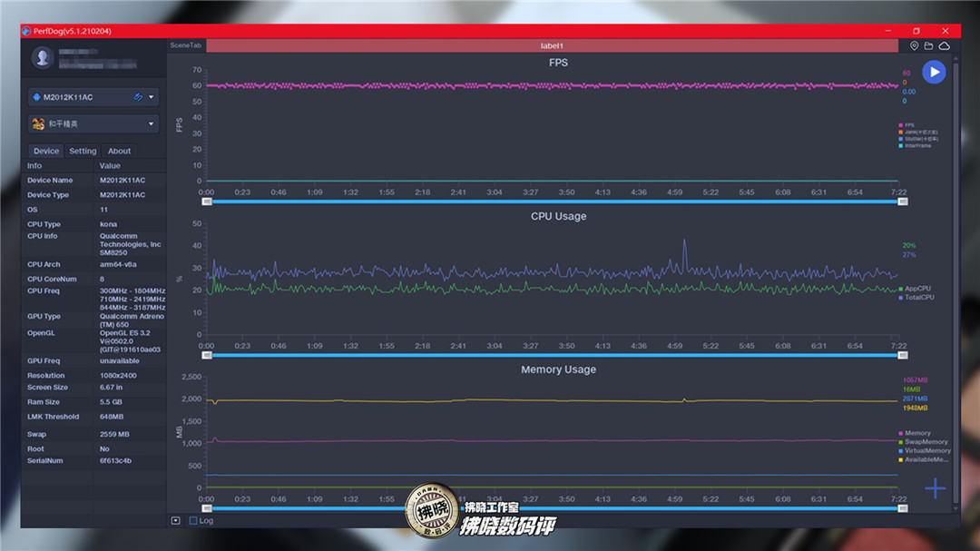Select the Swap 2559 MB value

[x=114, y=434]
